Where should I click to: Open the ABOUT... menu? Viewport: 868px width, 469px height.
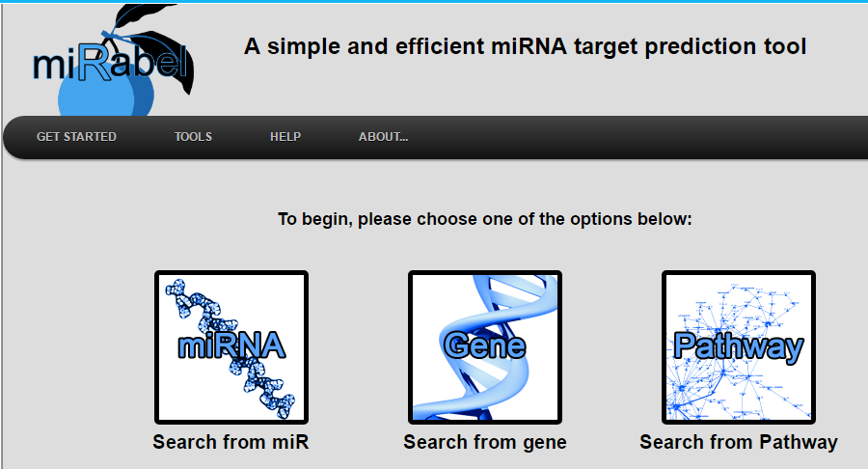[383, 137]
